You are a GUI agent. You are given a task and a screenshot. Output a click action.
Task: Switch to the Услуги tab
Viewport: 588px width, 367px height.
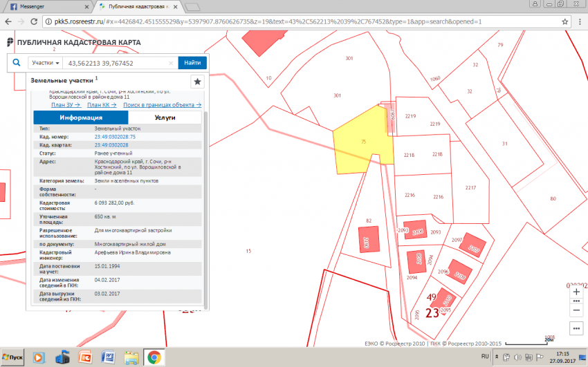[165, 117]
